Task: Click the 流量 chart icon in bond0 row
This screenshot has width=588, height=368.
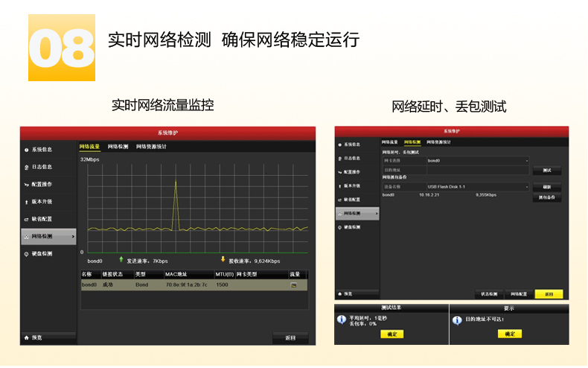Action: click(x=293, y=285)
